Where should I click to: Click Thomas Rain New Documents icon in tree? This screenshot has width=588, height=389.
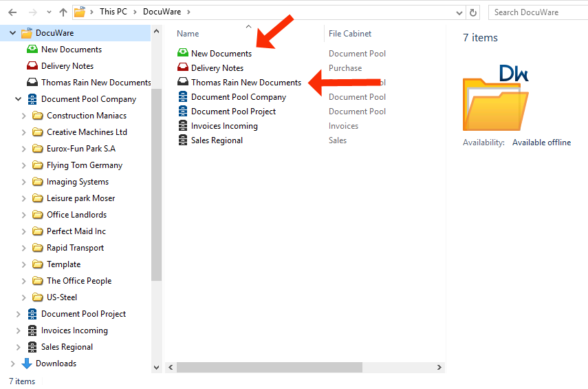(x=32, y=82)
